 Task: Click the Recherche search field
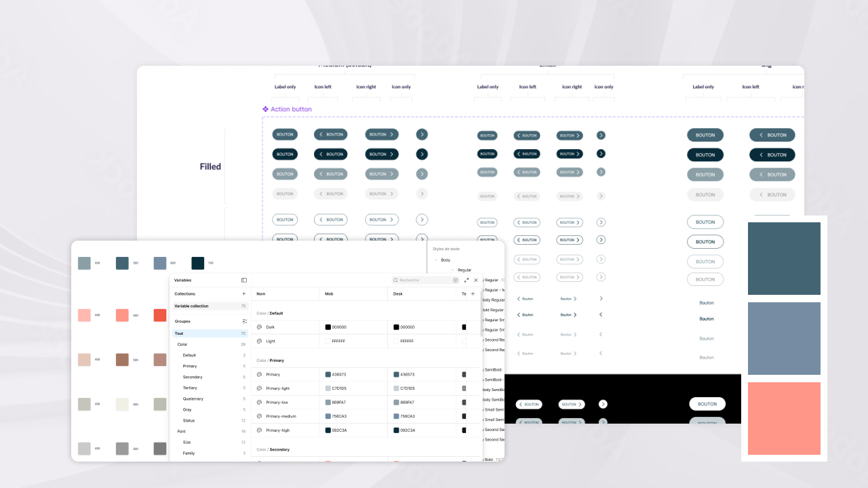pos(420,280)
